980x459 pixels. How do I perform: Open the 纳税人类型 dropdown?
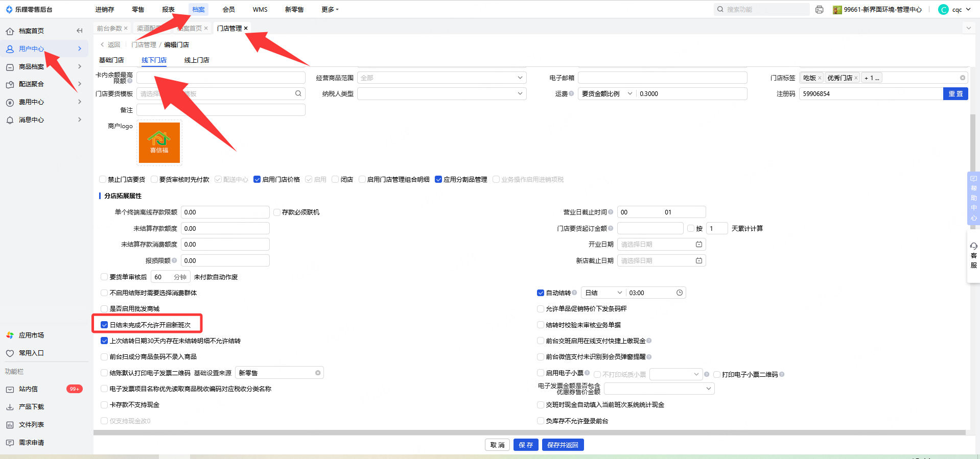coord(442,94)
